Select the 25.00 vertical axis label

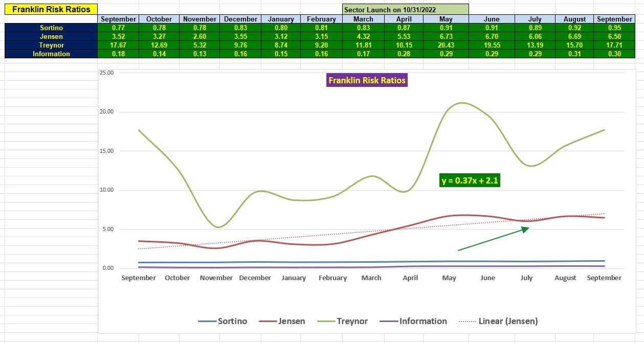(x=106, y=73)
